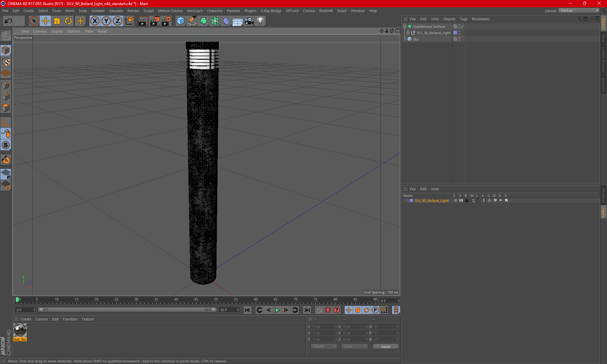Add a Cube primitive object

(x=181, y=21)
